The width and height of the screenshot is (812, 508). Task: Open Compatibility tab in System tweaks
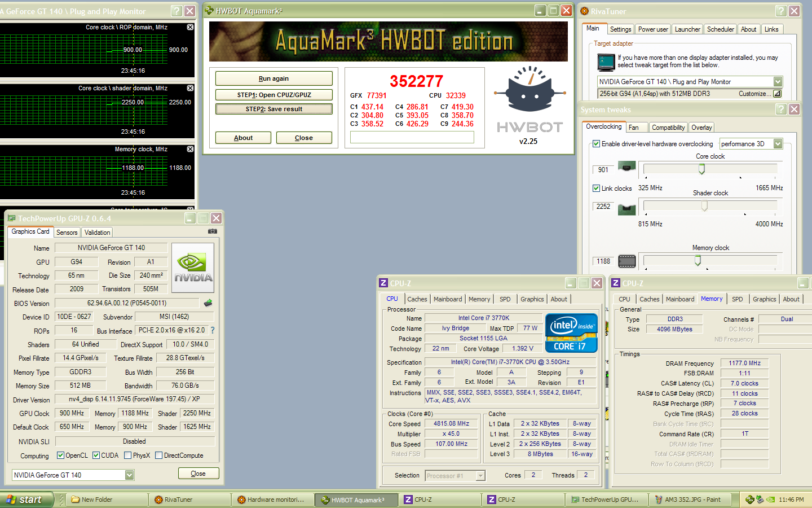point(668,128)
